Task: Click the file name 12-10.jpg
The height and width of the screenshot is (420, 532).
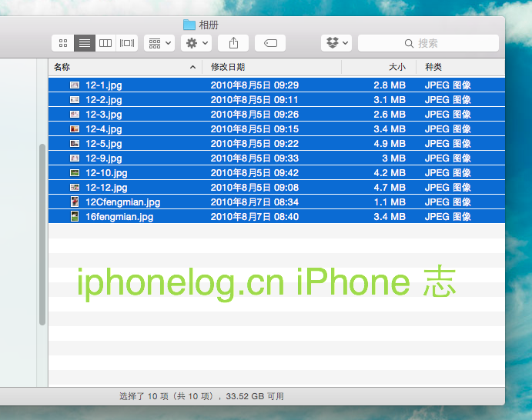Action: click(x=106, y=173)
